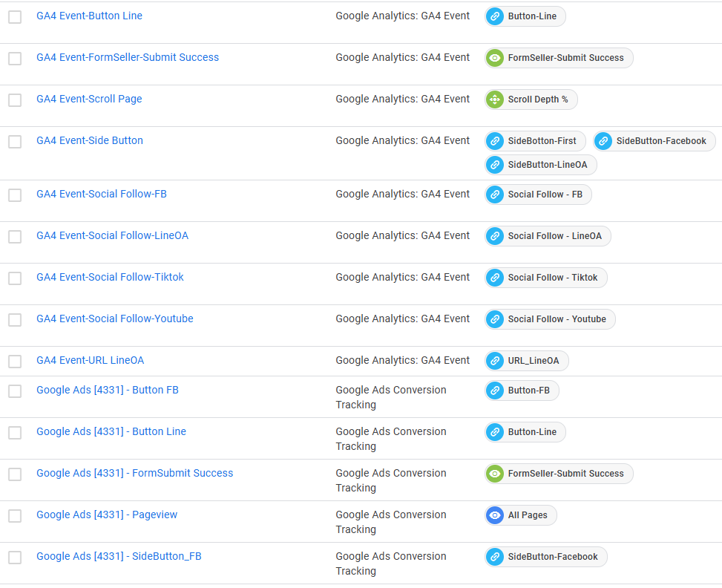
Task: Click the link icon on Button-Line trigger in GA4 Event-Button Line row
Action: pos(495,16)
